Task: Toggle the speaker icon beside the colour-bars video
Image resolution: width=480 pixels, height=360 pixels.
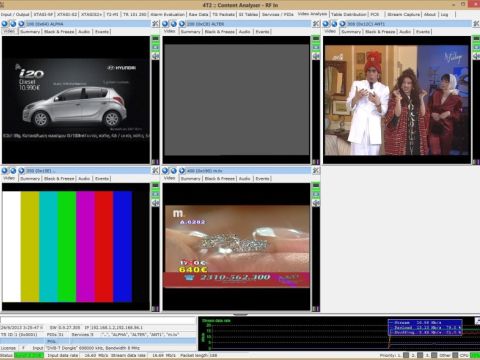Action: [155, 203]
